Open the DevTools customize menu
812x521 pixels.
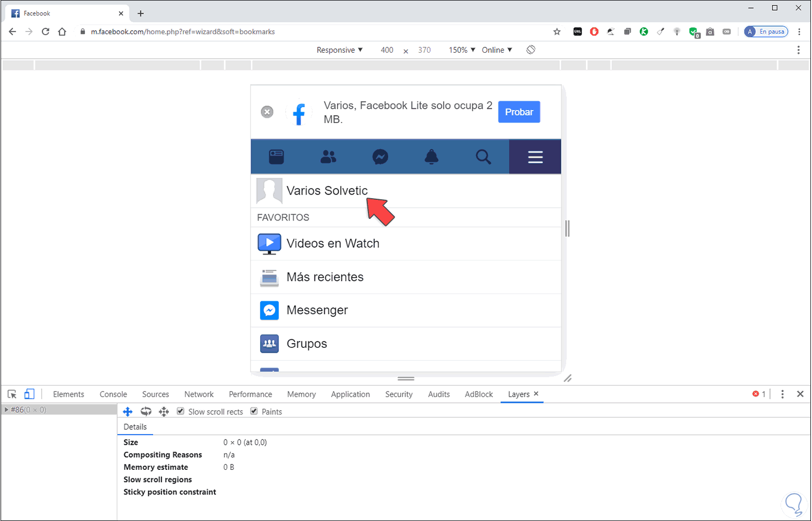click(782, 394)
